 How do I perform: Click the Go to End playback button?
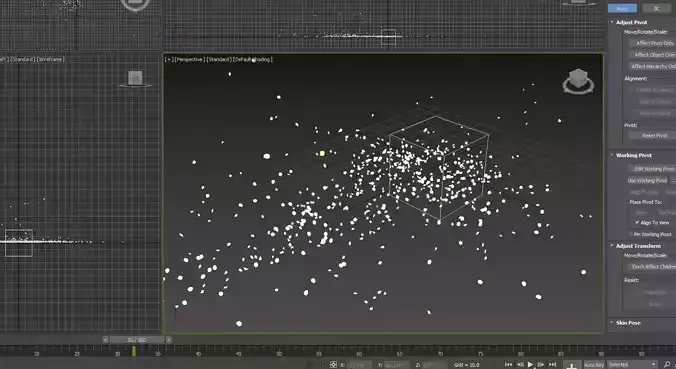552,365
